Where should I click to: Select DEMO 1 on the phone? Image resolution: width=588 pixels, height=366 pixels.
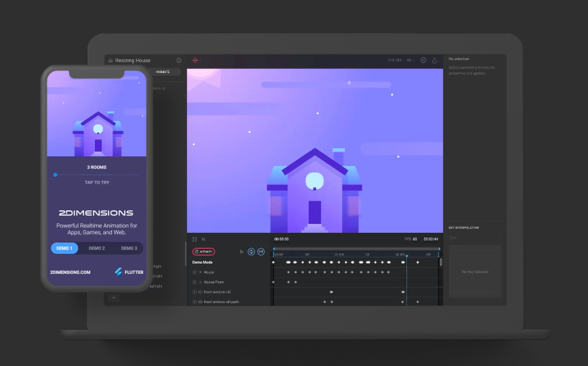(x=64, y=249)
